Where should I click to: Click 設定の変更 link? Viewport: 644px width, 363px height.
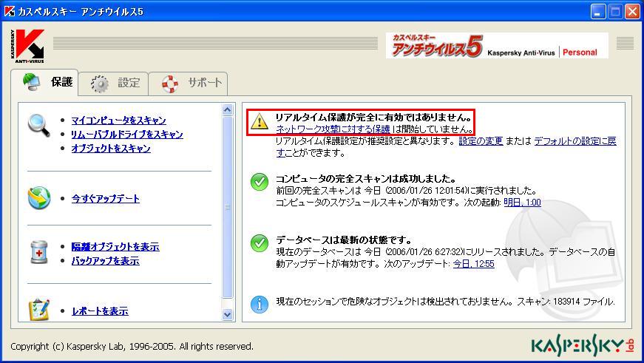(x=481, y=141)
